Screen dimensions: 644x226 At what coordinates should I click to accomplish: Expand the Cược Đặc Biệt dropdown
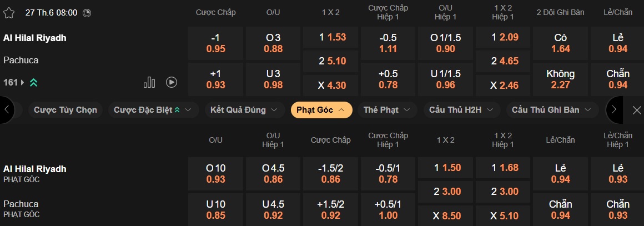click(x=153, y=110)
